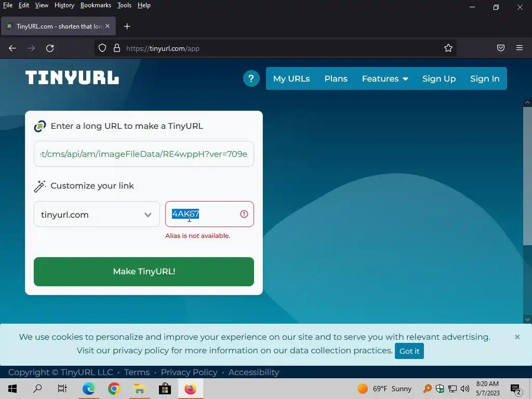This screenshot has height=399, width=532.
Task: Click the TinyURL logo
Action: pos(72,78)
